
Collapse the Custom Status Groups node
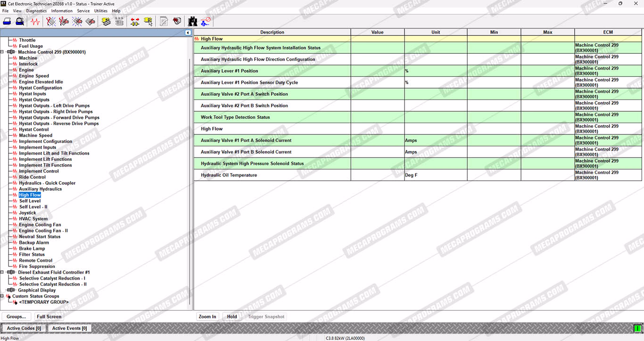click(2, 296)
